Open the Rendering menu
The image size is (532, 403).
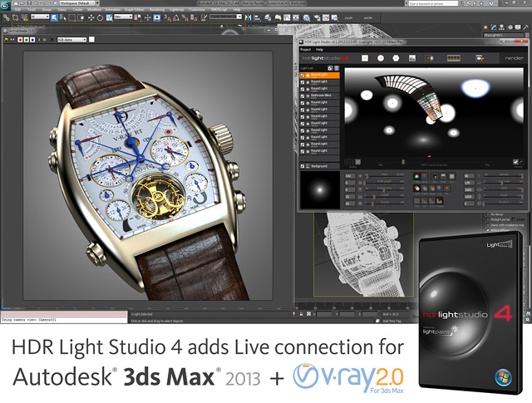[157, 10]
